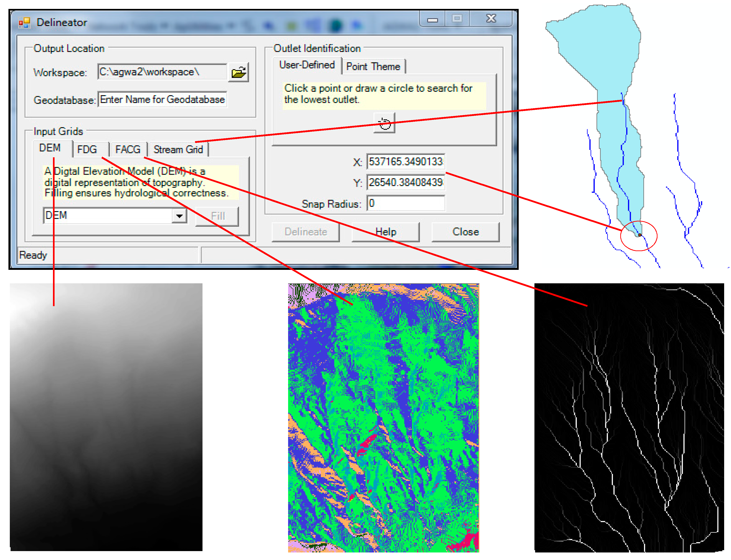This screenshot has height=560, width=731.
Task: Select the DEM input grid tab
Action: pos(50,148)
